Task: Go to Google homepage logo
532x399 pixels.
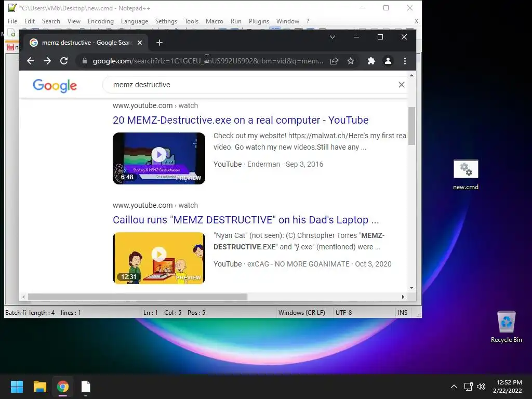Action: click(55, 86)
